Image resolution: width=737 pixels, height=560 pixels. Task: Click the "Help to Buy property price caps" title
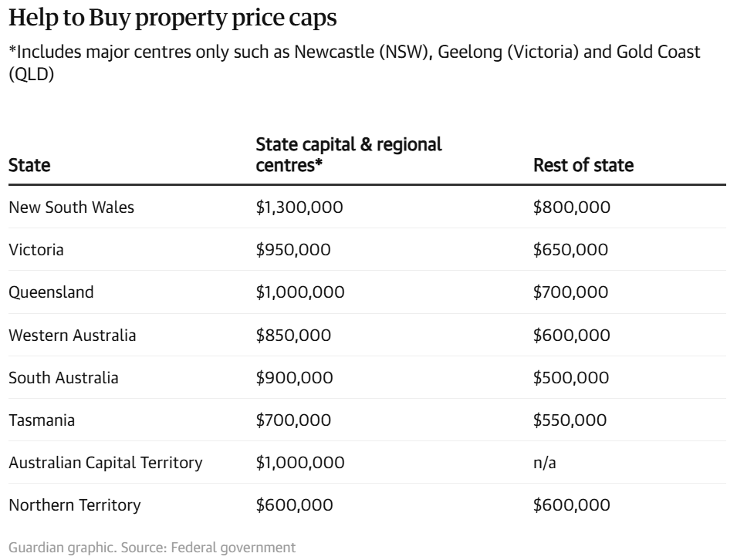coord(172,19)
